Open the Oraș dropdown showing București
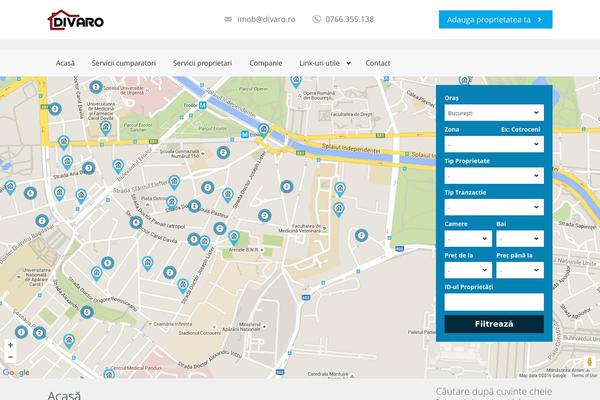Viewport: 600px width, 400px height. [x=494, y=113]
